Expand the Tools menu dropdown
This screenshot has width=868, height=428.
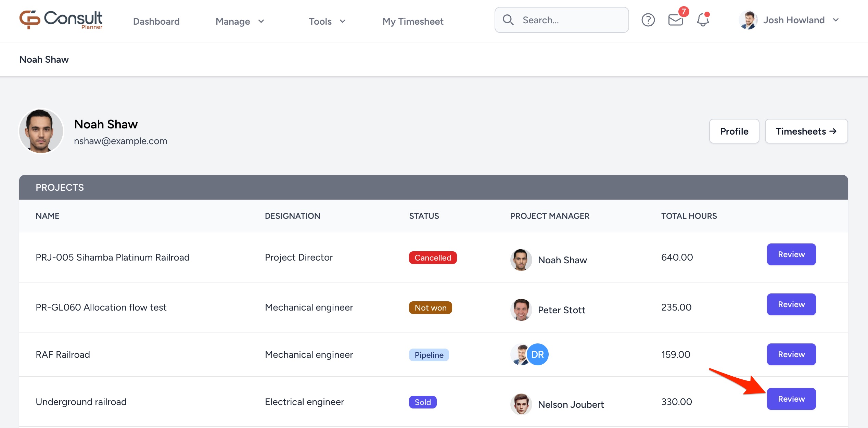click(x=327, y=21)
